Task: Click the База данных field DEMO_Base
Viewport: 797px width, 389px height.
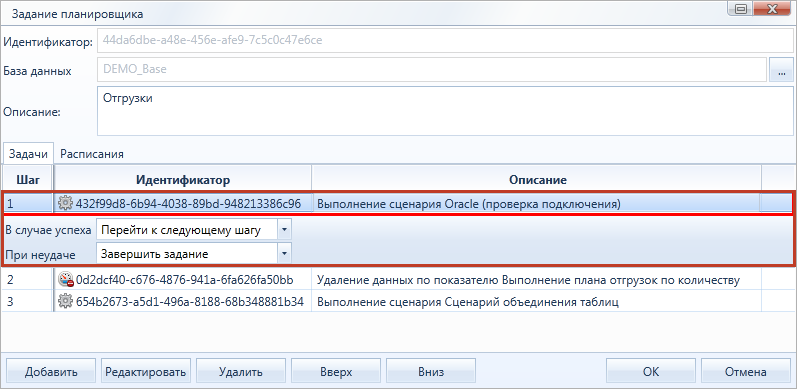Action: (432, 70)
